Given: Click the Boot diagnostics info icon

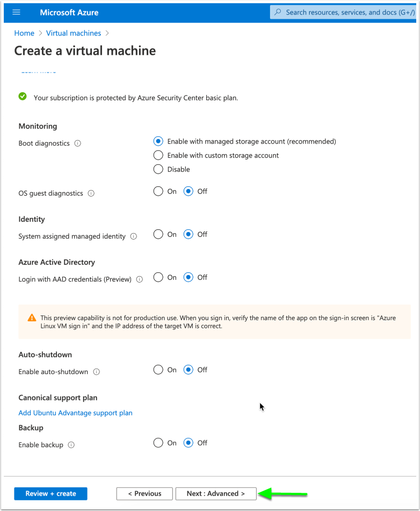Looking at the screenshot, I should [x=78, y=143].
